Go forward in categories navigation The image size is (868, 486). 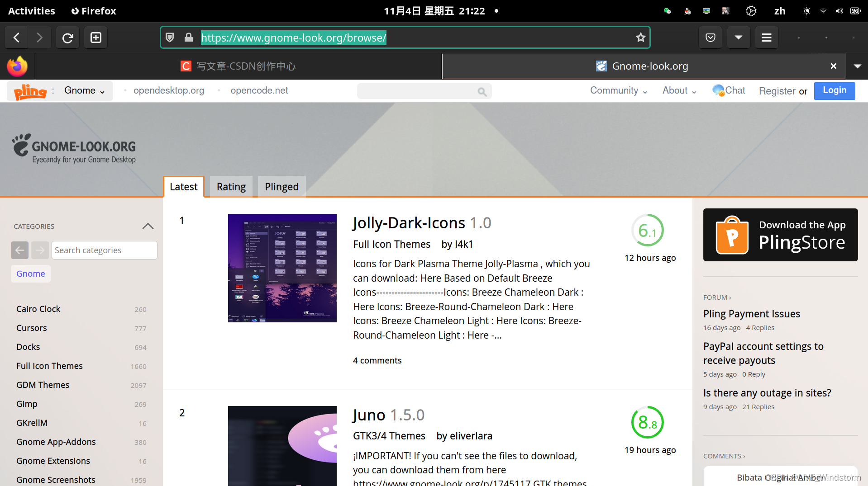point(40,250)
